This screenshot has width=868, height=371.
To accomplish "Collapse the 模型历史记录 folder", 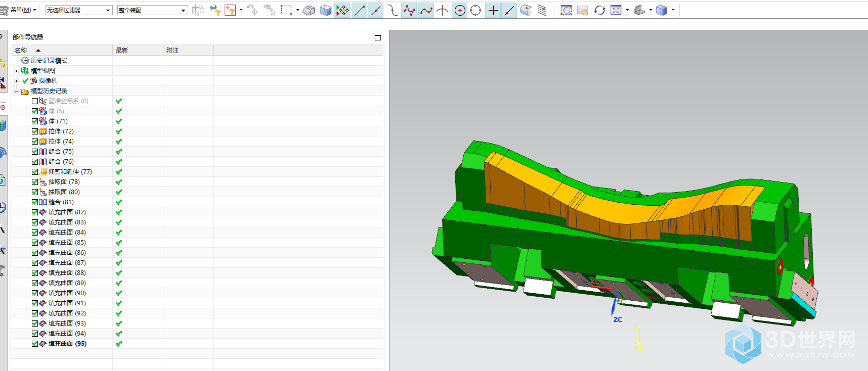I will tap(16, 91).
